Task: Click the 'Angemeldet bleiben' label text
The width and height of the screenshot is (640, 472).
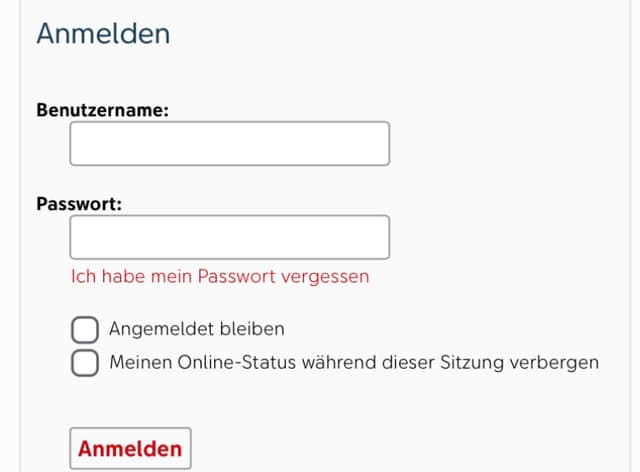Action: click(x=197, y=329)
